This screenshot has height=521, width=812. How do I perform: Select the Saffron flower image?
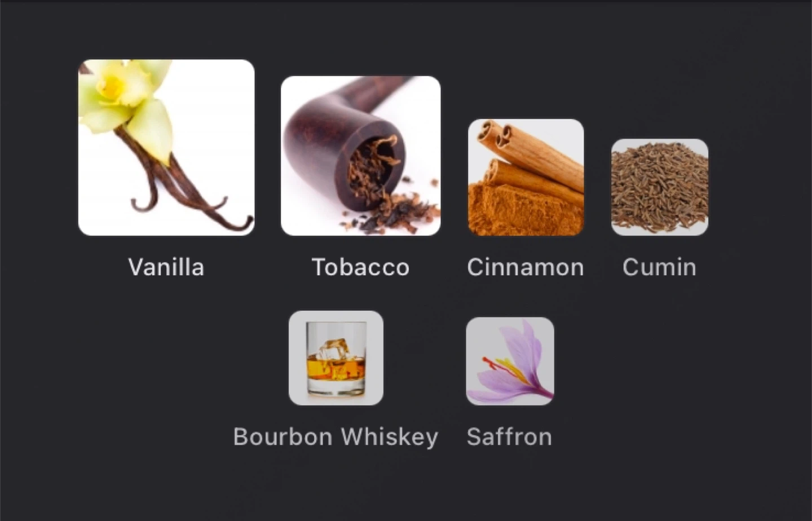[510, 361]
